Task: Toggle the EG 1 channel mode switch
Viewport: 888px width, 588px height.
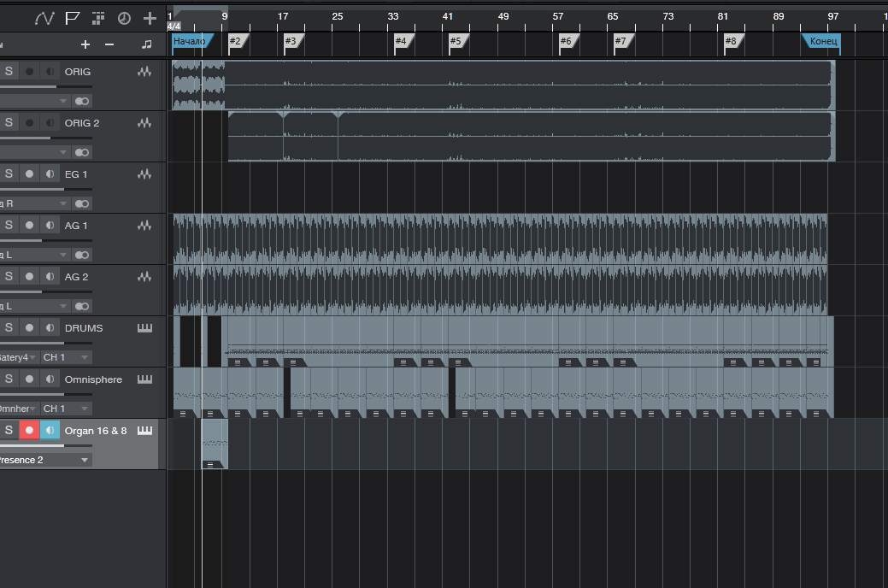Action: pyautogui.click(x=82, y=203)
